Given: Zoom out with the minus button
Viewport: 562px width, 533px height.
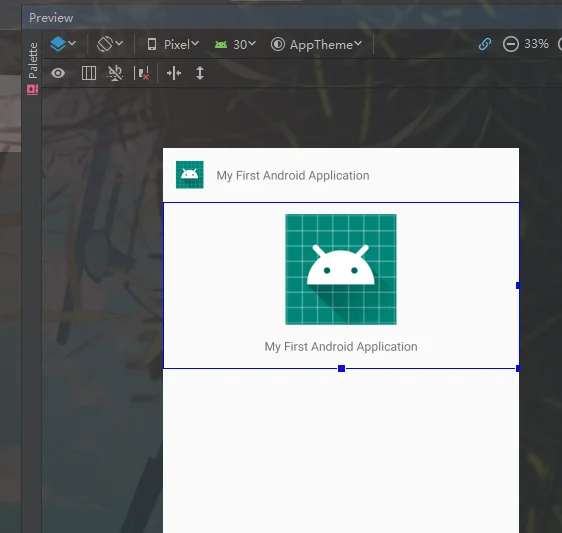Looking at the screenshot, I should tap(510, 44).
